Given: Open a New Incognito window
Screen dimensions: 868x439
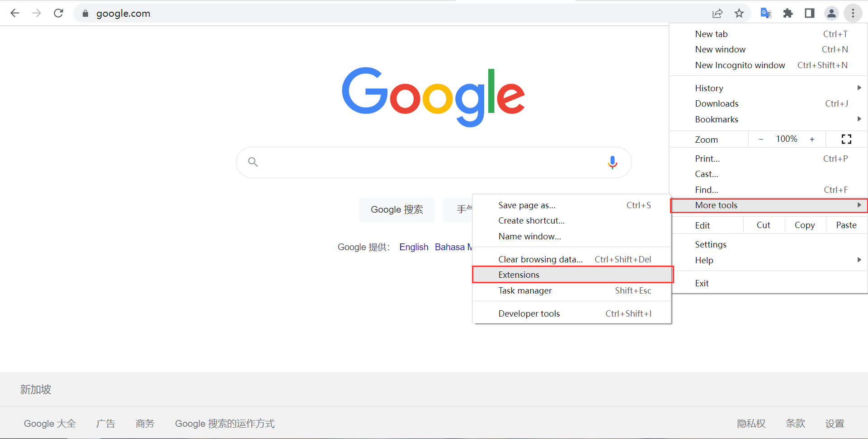Looking at the screenshot, I should [x=769, y=65].
